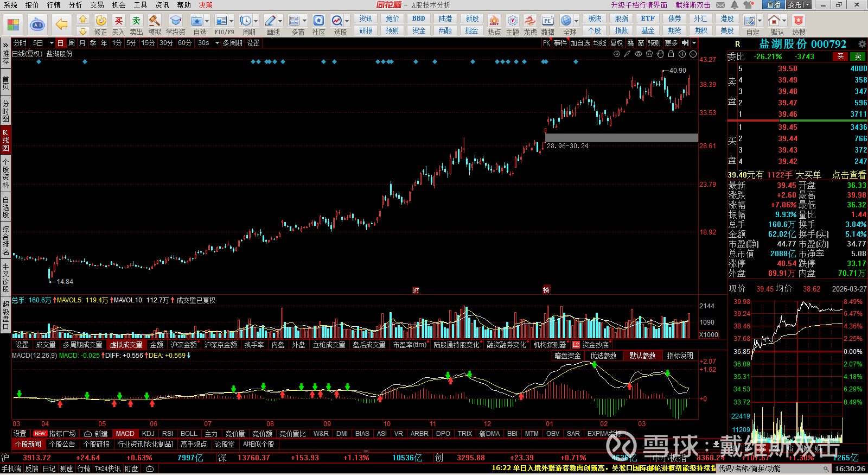The image size is (868, 475).
Task: Open the 分析 menu
Action: [75, 5]
